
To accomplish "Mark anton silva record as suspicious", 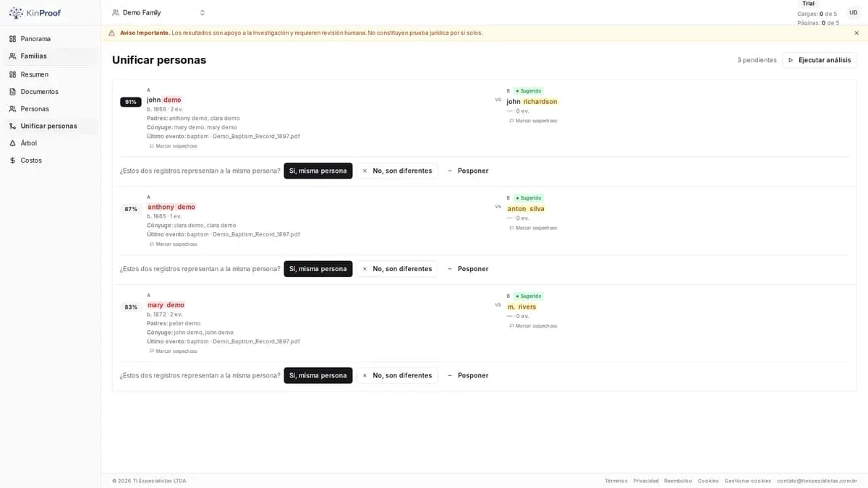I will point(533,228).
